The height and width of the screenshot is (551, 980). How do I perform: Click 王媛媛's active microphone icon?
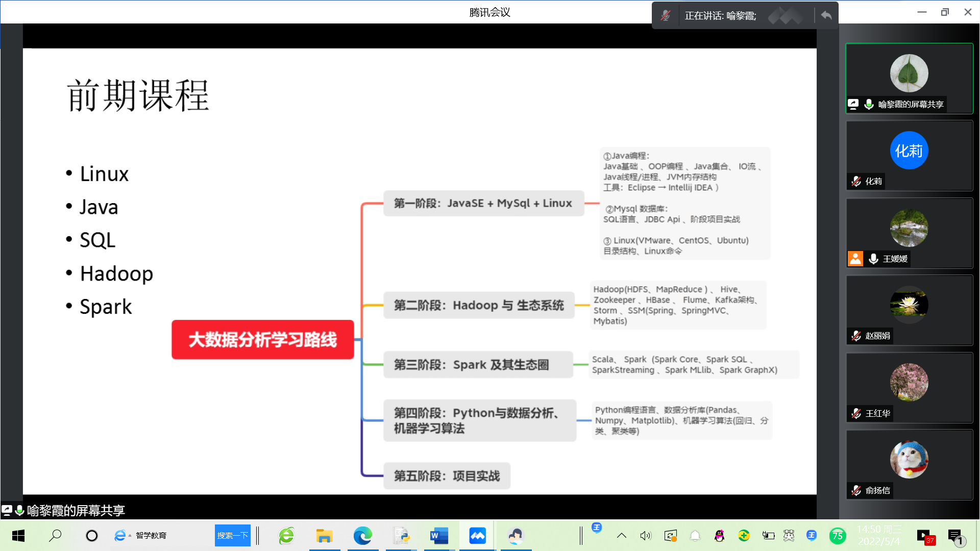873,259
